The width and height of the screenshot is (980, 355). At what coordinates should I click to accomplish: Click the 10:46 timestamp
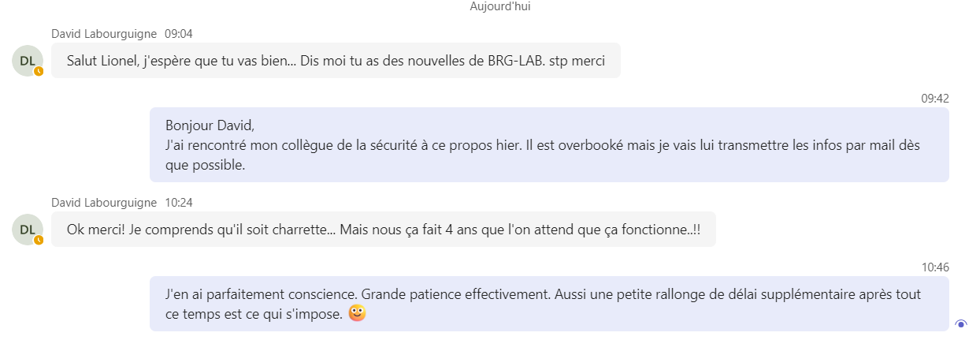(935, 267)
